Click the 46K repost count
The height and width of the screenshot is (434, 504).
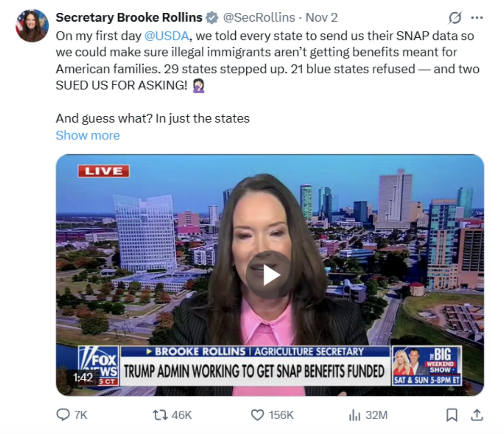pyautogui.click(x=182, y=415)
